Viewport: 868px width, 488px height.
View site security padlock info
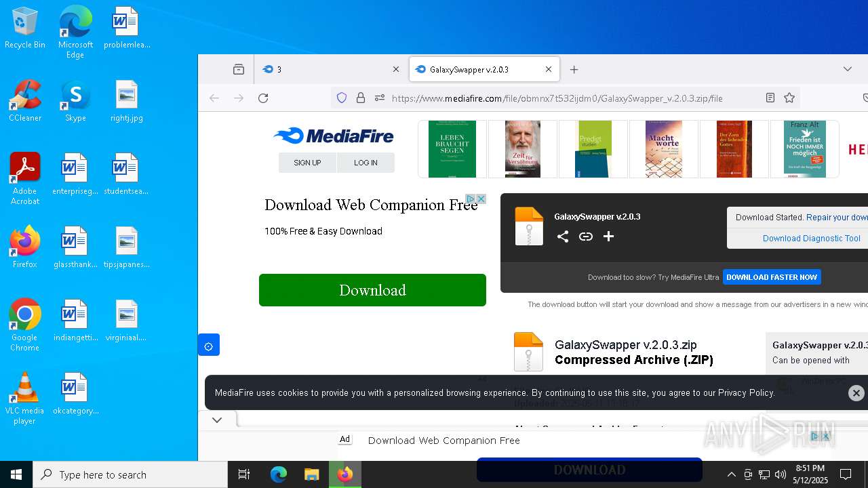coord(361,98)
